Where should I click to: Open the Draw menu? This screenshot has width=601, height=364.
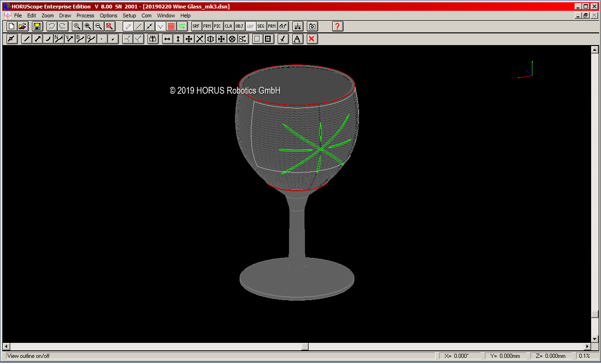pos(65,15)
